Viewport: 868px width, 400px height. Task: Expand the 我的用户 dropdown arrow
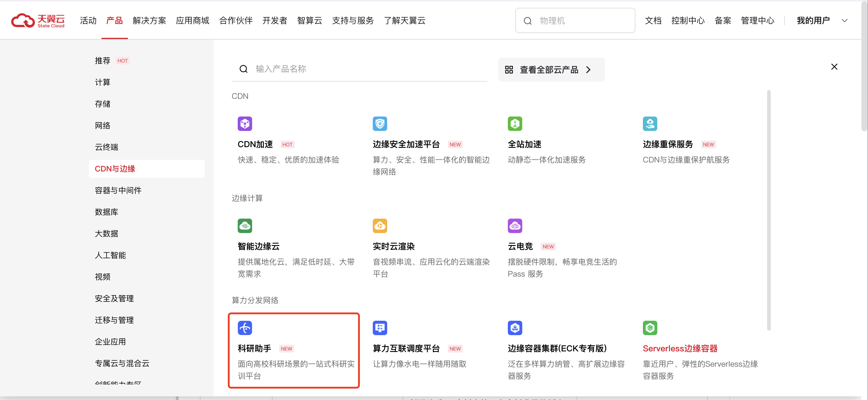[844, 21]
